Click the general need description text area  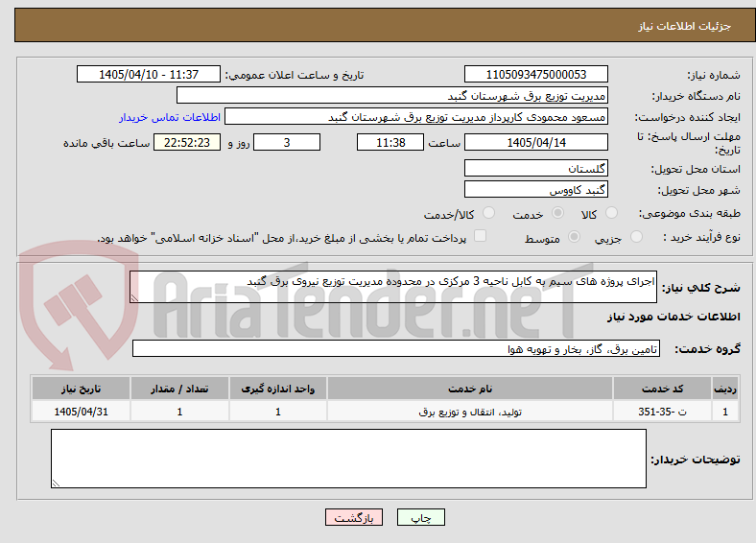tap(393, 287)
